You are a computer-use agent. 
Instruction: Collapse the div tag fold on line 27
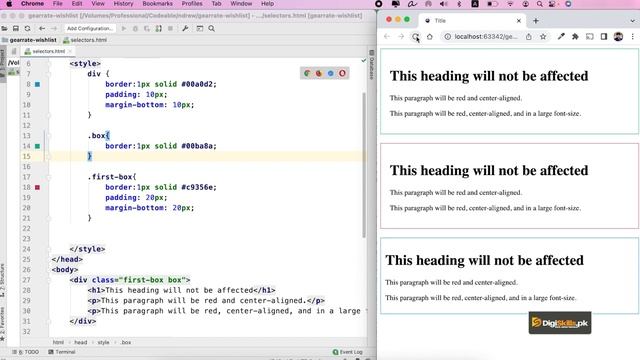coord(49,280)
